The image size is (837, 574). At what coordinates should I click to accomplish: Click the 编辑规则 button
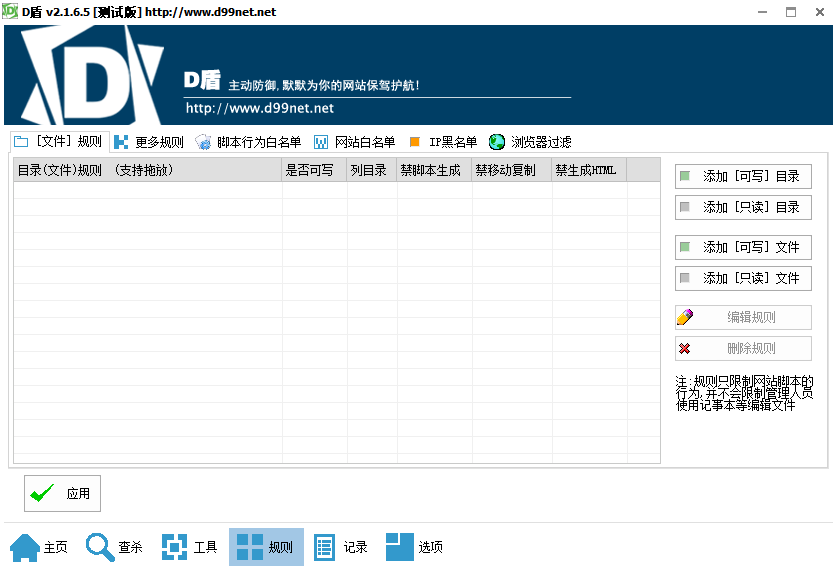coord(743,318)
